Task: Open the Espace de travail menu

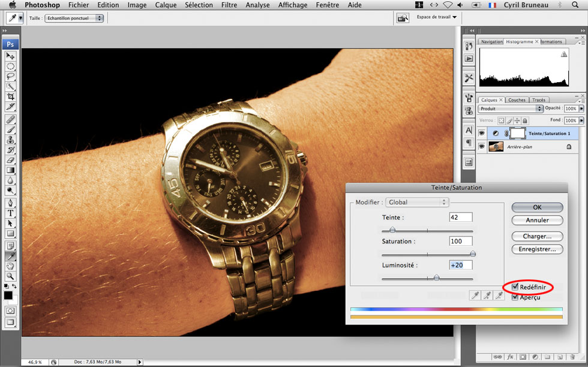Action: click(437, 17)
